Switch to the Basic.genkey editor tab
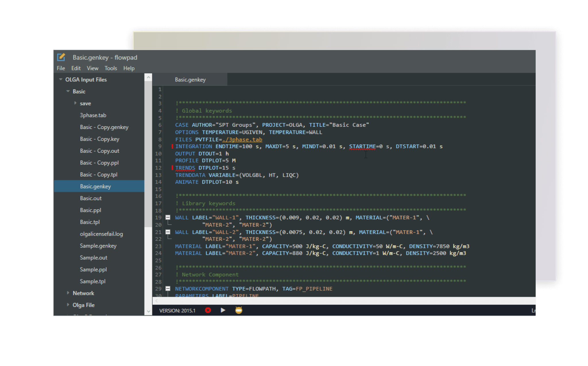 click(x=190, y=80)
